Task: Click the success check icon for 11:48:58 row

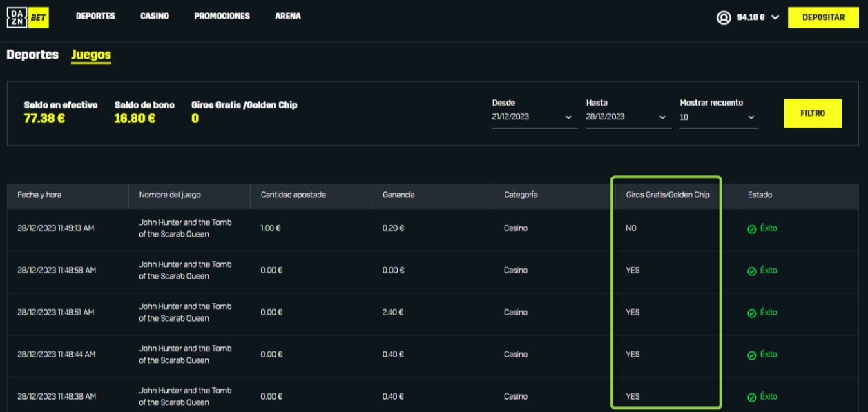Action: tap(751, 271)
